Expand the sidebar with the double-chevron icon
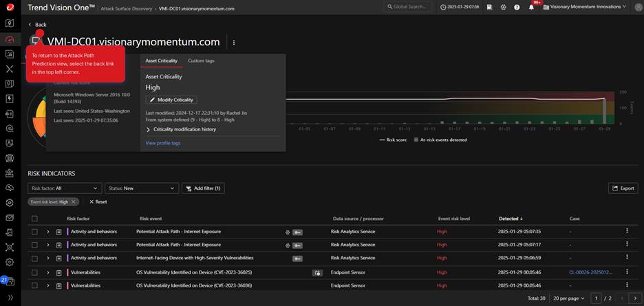The width and height of the screenshot is (644, 306). pos(10,297)
